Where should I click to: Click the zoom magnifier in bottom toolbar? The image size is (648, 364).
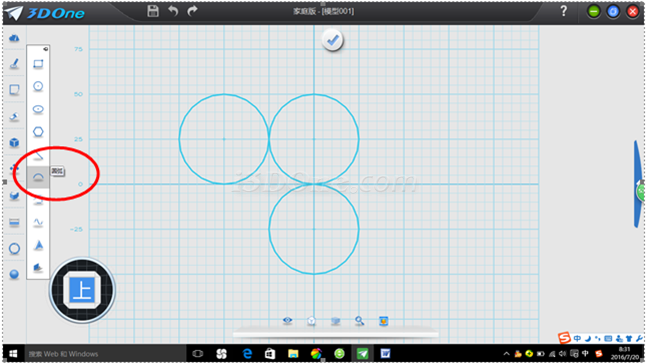tap(360, 321)
